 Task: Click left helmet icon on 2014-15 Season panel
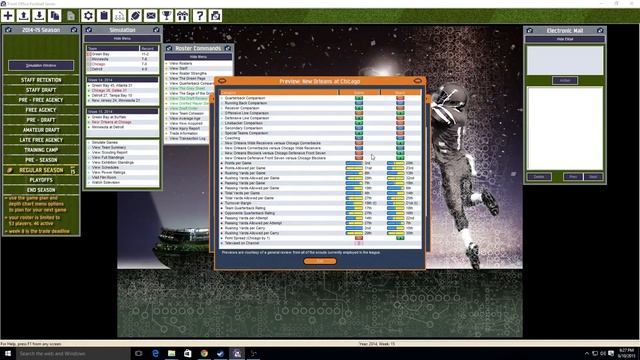9,30
